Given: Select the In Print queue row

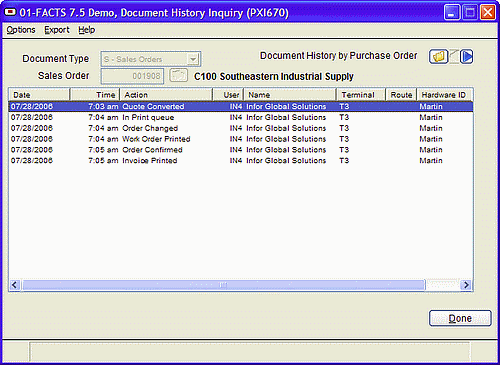Looking at the screenshot, I should click(x=241, y=117).
